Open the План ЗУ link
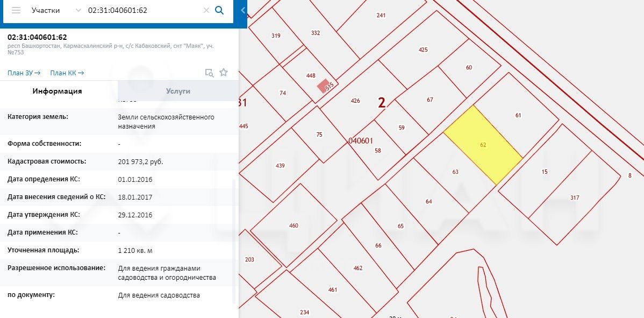The width and height of the screenshot is (644, 318). click(24, 73)
